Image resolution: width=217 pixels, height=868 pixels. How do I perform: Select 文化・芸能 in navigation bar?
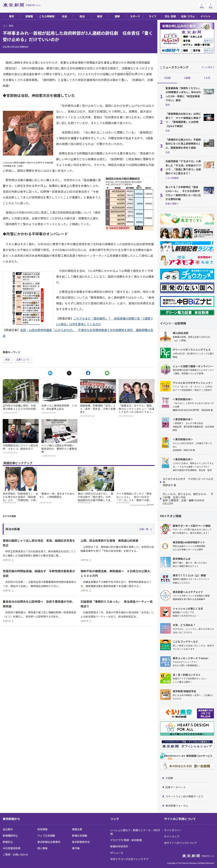(x=170, y=16)
